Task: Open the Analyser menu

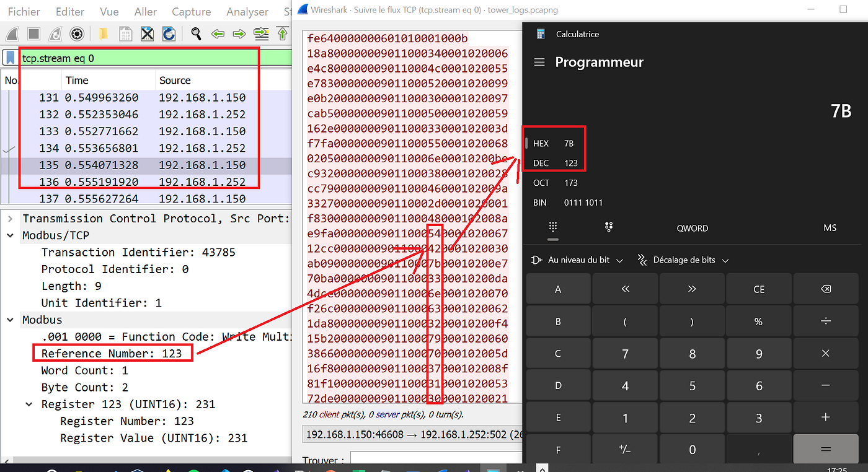Action: (246, 12)
